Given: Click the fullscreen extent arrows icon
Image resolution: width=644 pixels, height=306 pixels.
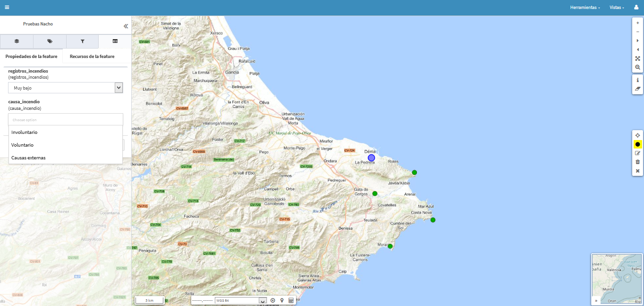Looking at the screenshot, I should coord(637,58).
